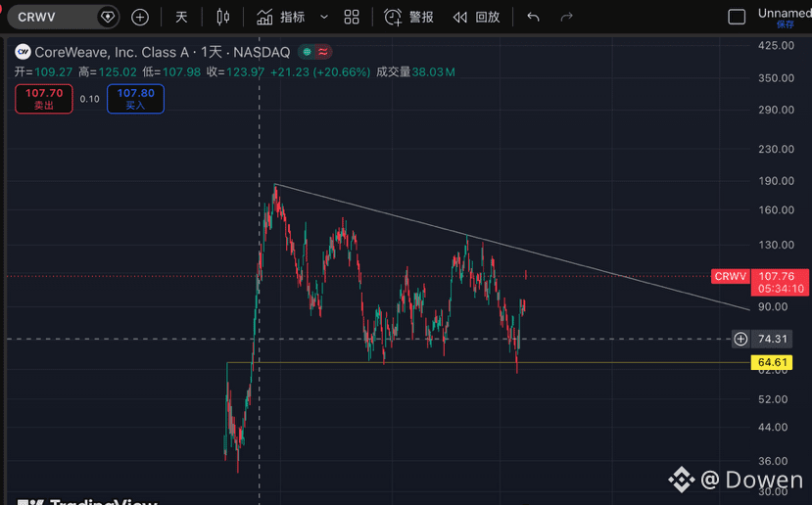Click the 0.10 spread value
The width and height of the screenshot is (812, 505).
click(x=89, y=99)
